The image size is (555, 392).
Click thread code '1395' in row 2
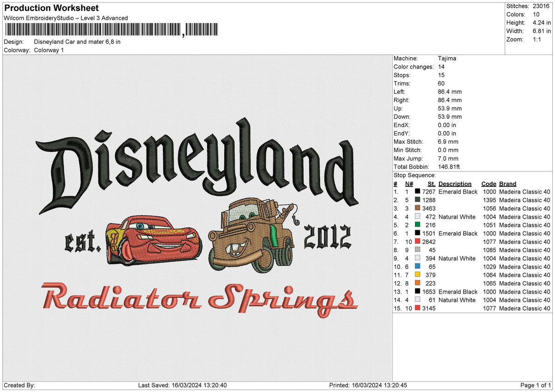click(489, 200)
